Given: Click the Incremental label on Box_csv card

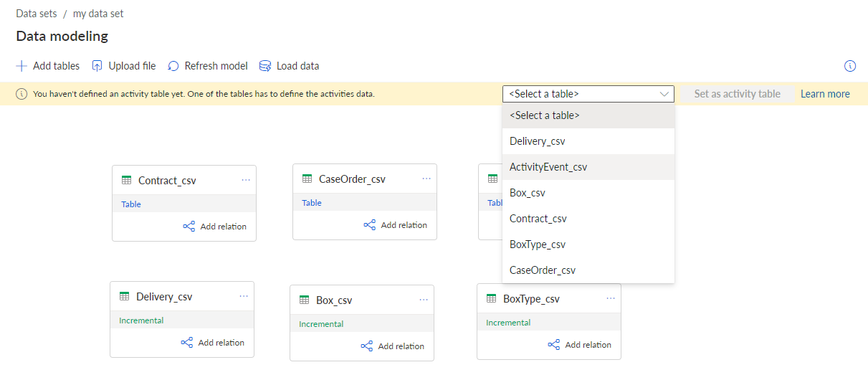Looking at the screenshot, I should pyautogui.click(x=321, y=324).
